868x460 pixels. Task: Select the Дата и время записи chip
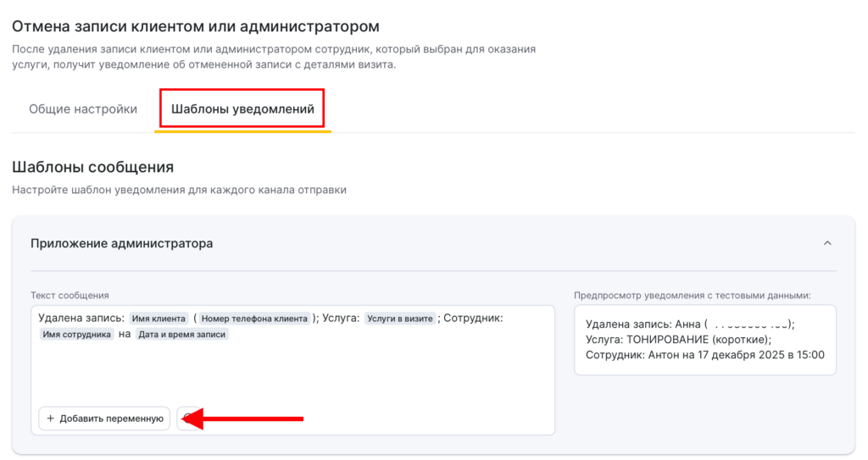click(x=183, y=335)
